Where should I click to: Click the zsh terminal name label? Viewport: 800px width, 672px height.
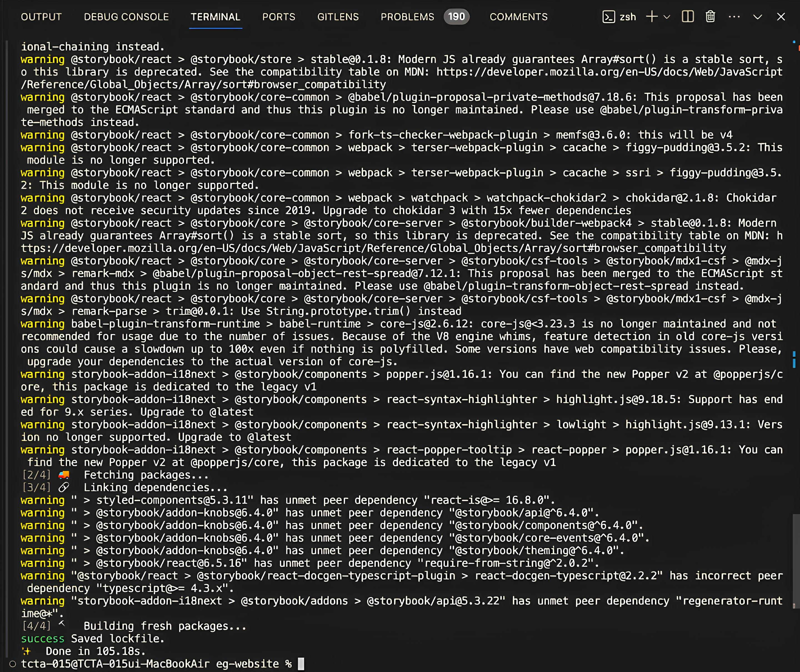[x=628, y=17]
